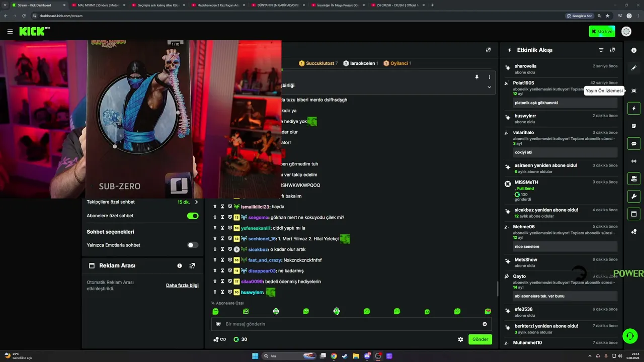Click the notes document icon in sidebar
The width and height of the screenshot is (644, 362).
pos(634,126)
